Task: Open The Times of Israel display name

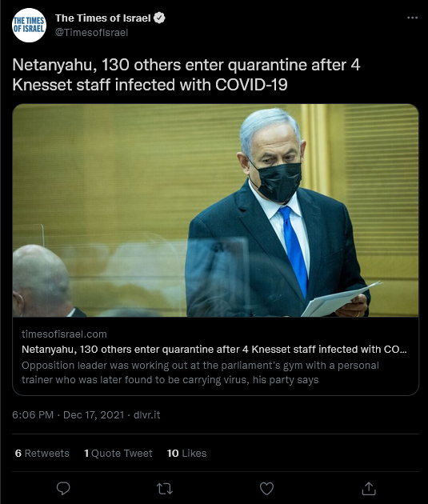Action: pyautogui.click(x=103, y=18)
